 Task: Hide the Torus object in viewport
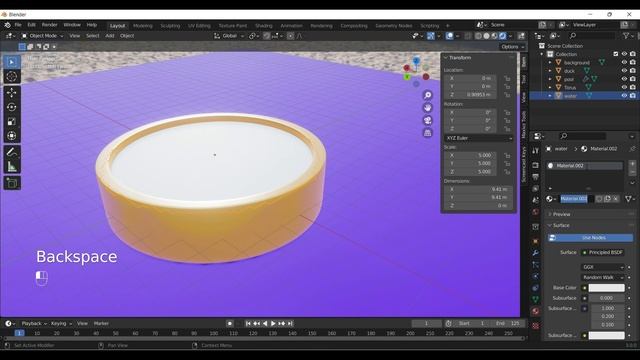pyautogui.click(x=624, y=87)
